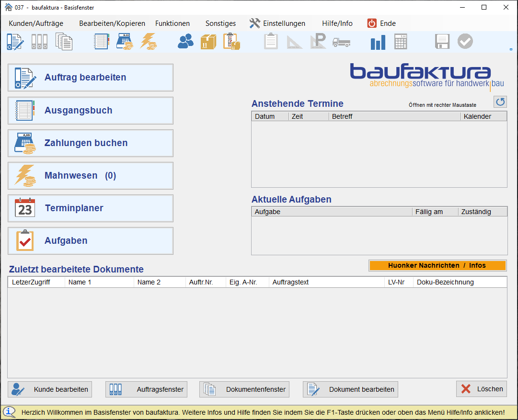Click Huonker Nachrichten / Infos button
Viewport: 518px width, 420px height.
[437, 265]
